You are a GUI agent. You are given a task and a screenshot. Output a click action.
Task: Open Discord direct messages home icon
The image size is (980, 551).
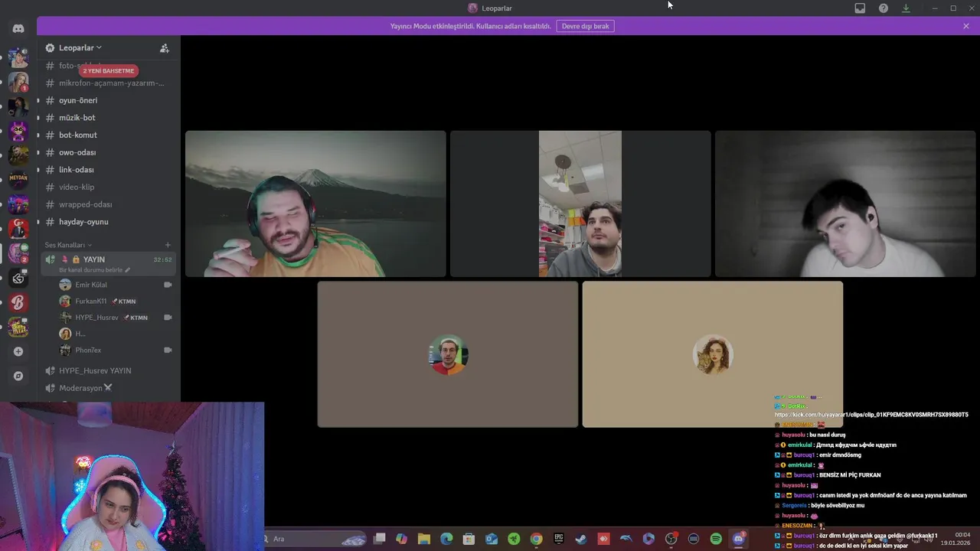18,28
